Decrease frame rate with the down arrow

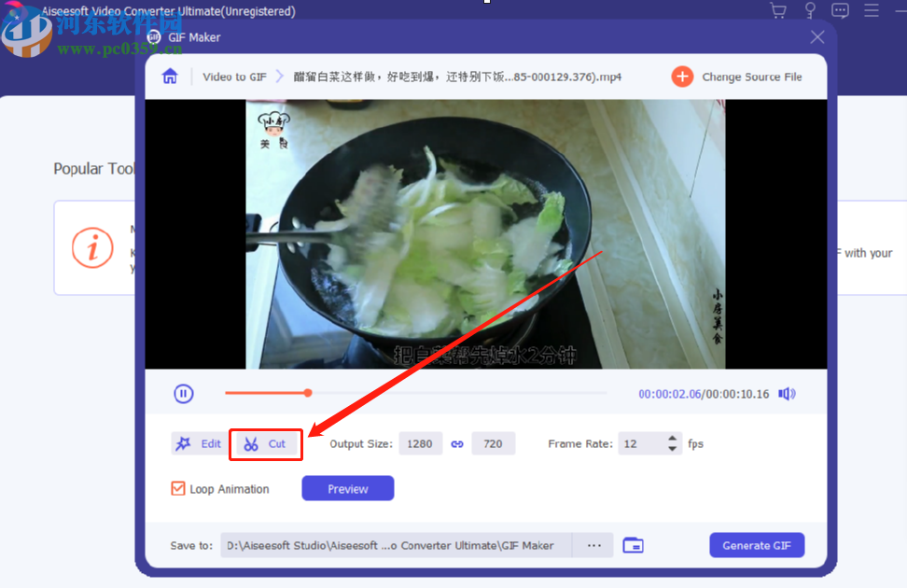[672, 449]
